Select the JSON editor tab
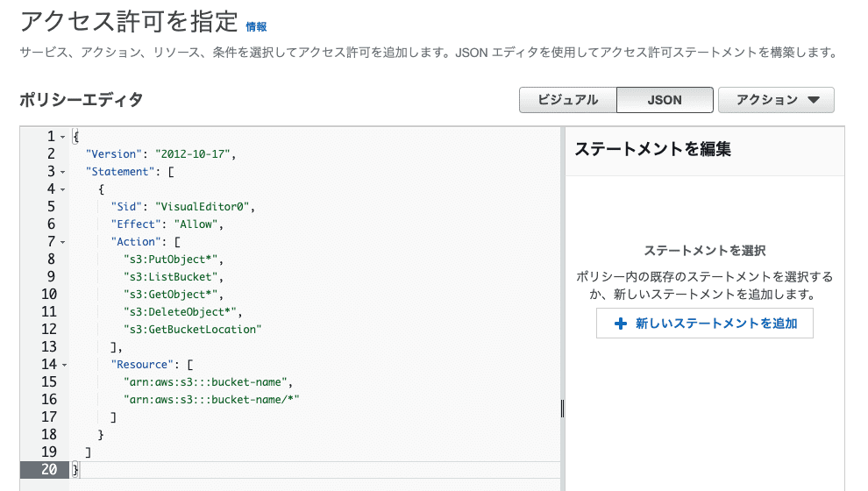The height and width of the screenshot is (491, 868). click(x=664, y=100)
